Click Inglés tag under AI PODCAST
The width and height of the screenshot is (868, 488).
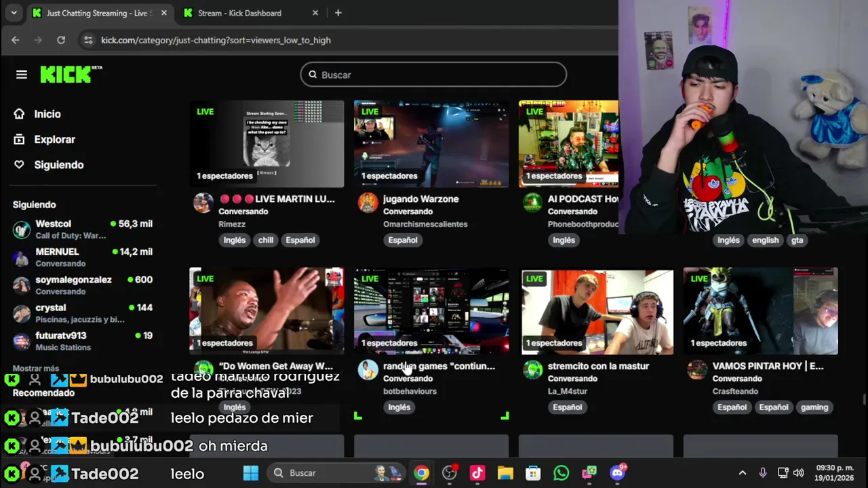564,240
